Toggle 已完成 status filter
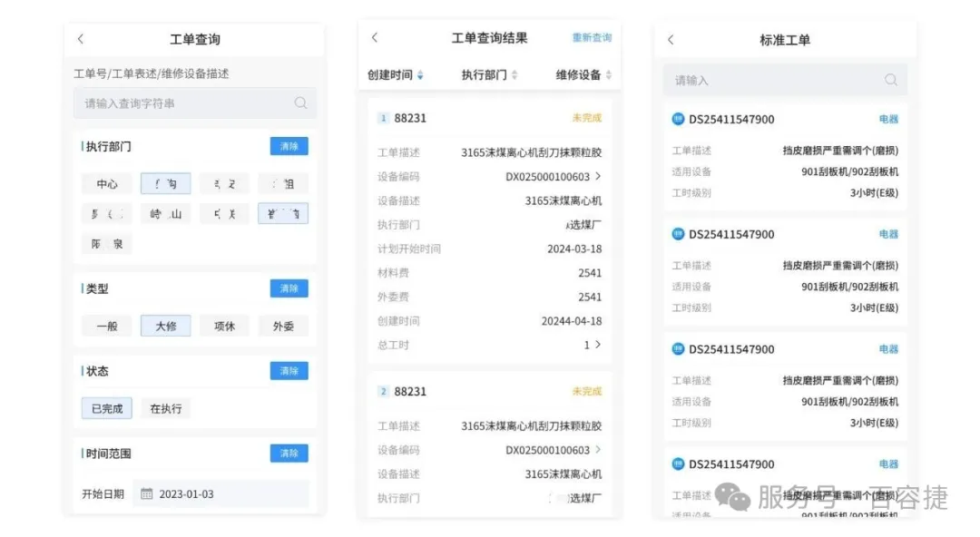980x537 pixels. [106, 408]
